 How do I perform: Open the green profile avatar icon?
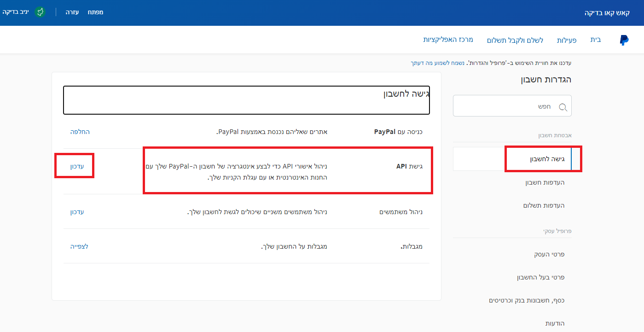coord(41,12)
